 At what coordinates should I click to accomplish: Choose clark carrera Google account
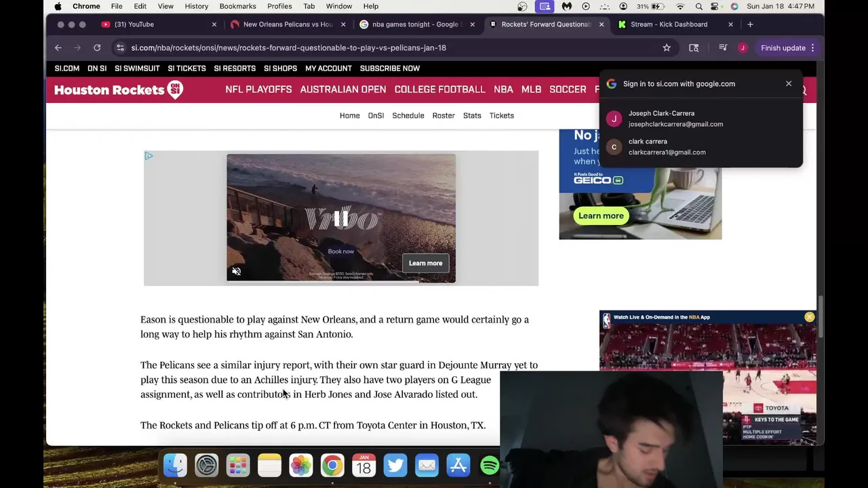(701, 146)
